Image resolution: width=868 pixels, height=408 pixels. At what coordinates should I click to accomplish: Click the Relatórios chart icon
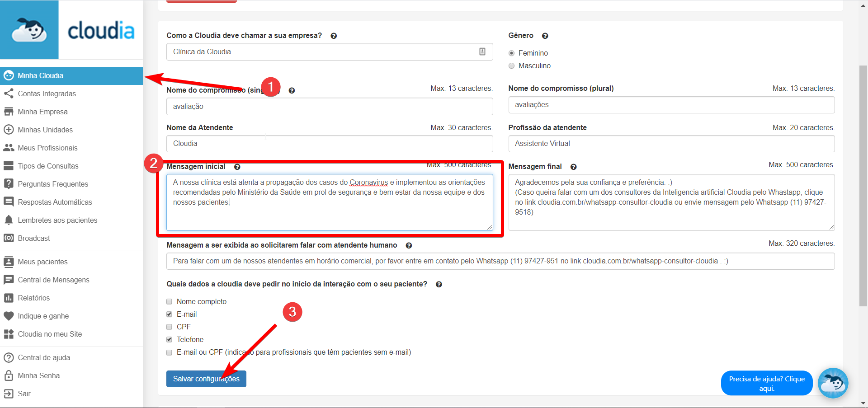pos(9,298)
